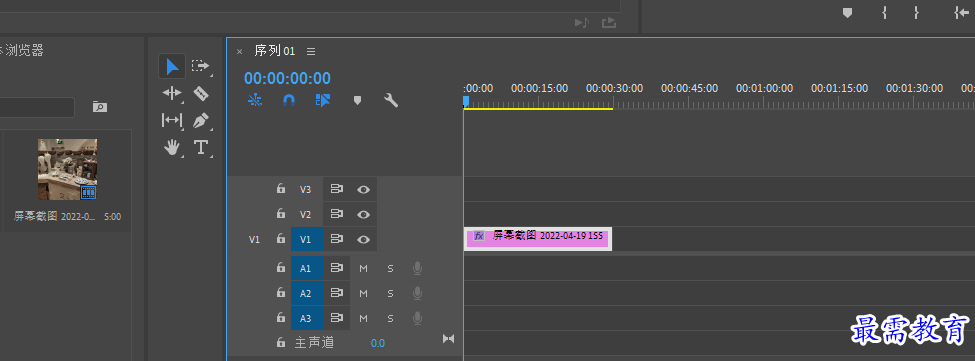
Task: Hide track V2 output eye
Action: (364, 214)
